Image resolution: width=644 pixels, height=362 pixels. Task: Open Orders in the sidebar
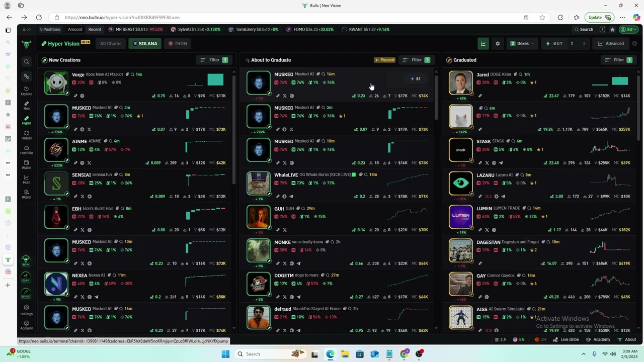[x=26, y=135]
